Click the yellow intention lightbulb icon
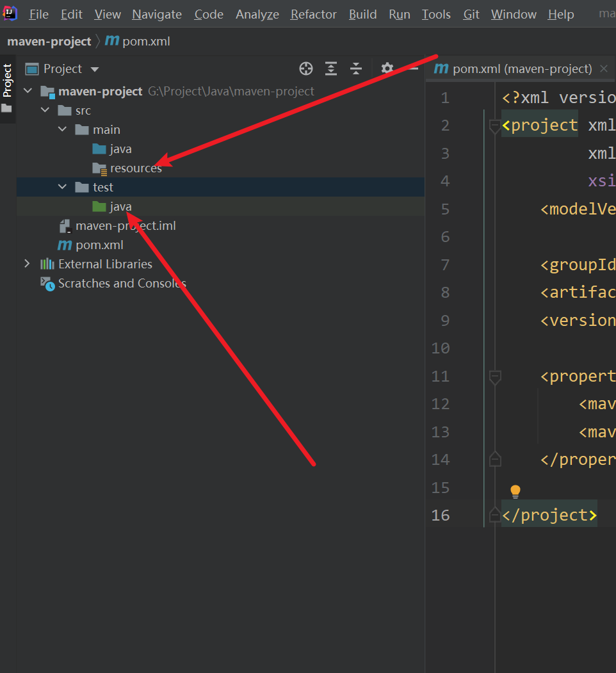 pos(515,491)
